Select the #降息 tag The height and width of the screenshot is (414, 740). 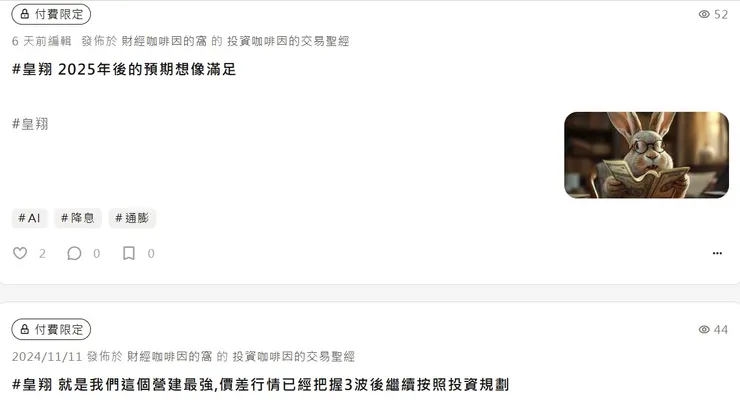point(78,218)
